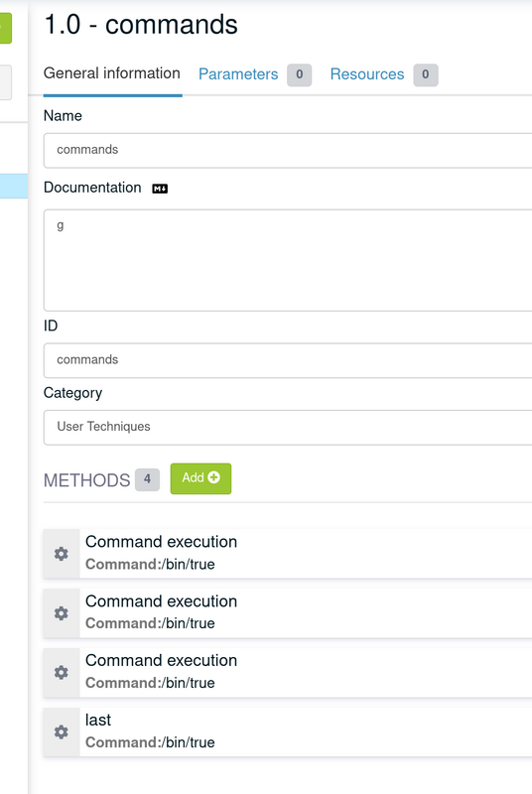
Task: Click gear icon of third Command execution method
Action: (x=62, y=673)
